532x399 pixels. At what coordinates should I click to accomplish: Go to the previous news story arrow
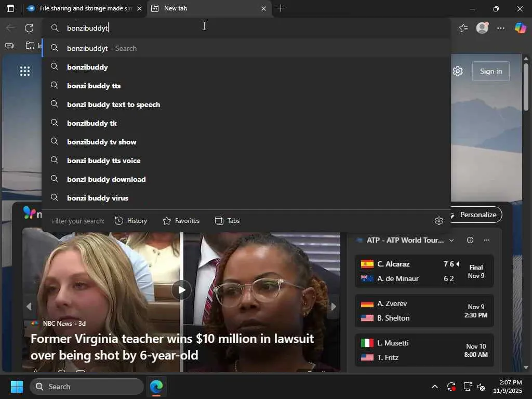(x=29, y=307)
